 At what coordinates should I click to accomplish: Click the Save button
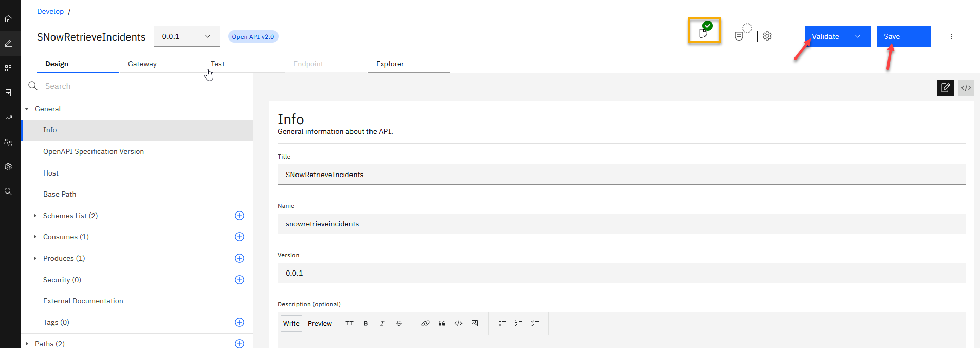(x=903, y=36)
